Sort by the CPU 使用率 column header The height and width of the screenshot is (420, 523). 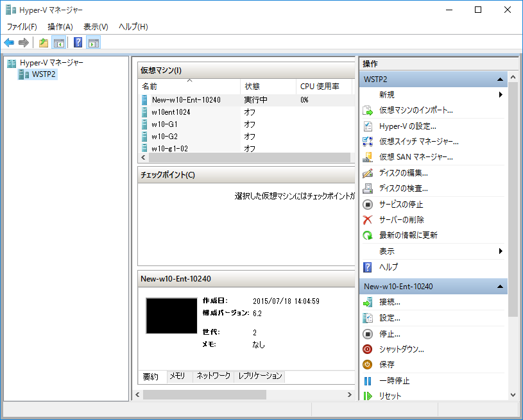pos(324,87)
